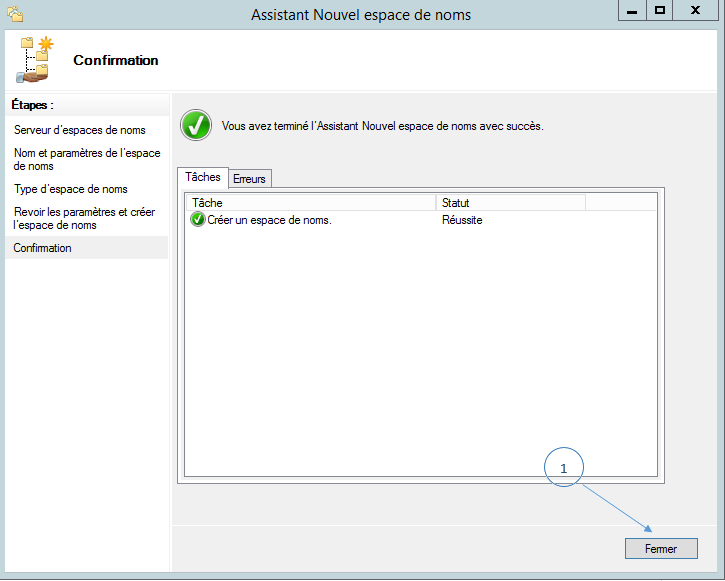
Task: Select the Tâches tab
Action: pyautogui.click(x=203, y=177)
